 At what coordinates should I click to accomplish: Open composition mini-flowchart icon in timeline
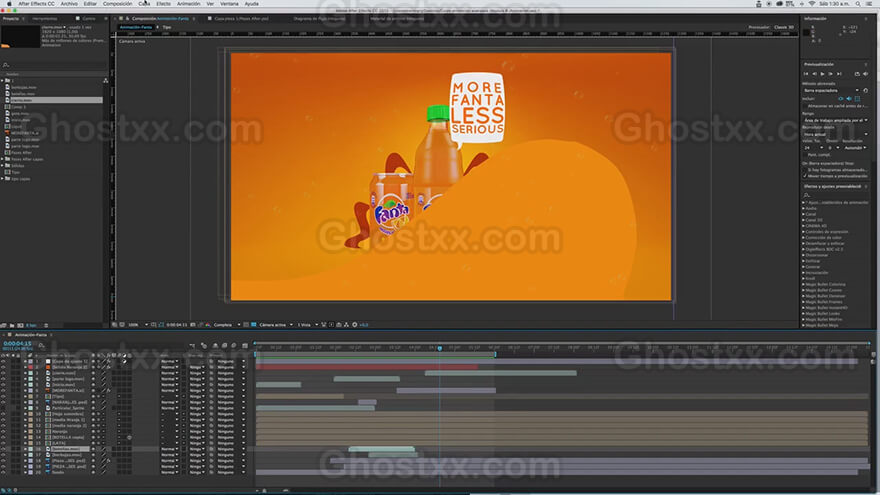coord(192,345)
